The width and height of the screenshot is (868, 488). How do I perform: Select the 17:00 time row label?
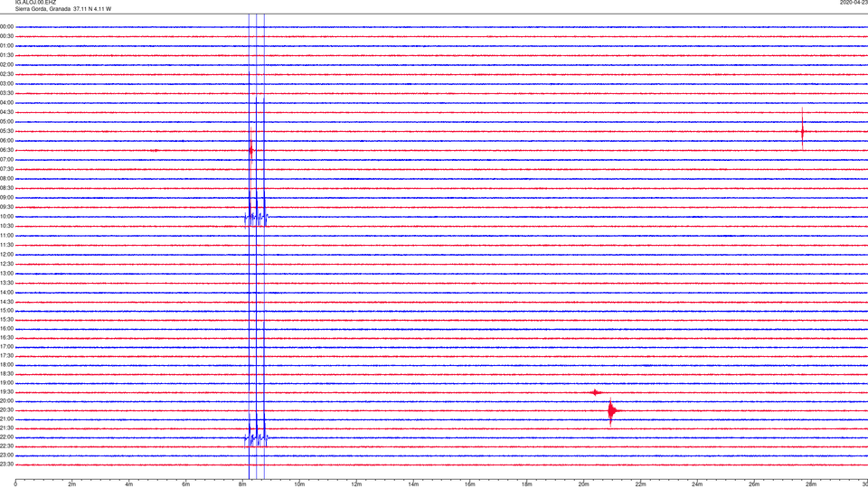[6, 347]
